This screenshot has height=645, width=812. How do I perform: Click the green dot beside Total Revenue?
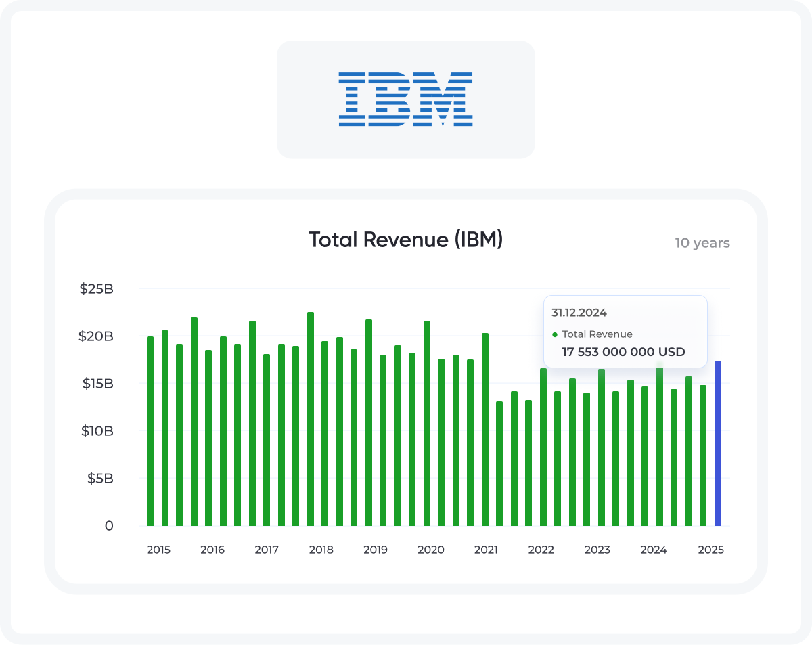pyautogui.click(x=556, y=334)
